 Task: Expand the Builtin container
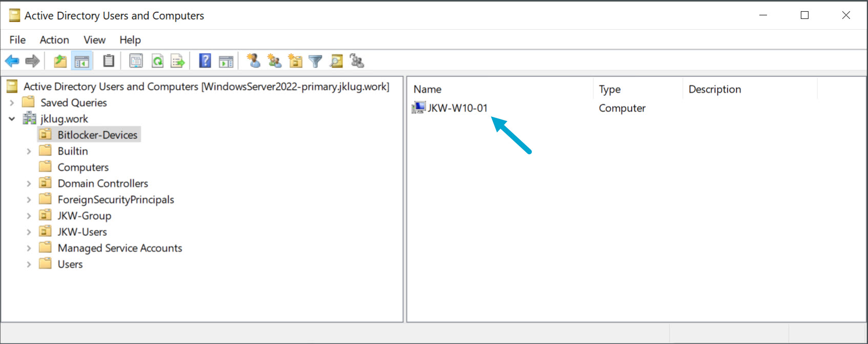tap(29, 151)
